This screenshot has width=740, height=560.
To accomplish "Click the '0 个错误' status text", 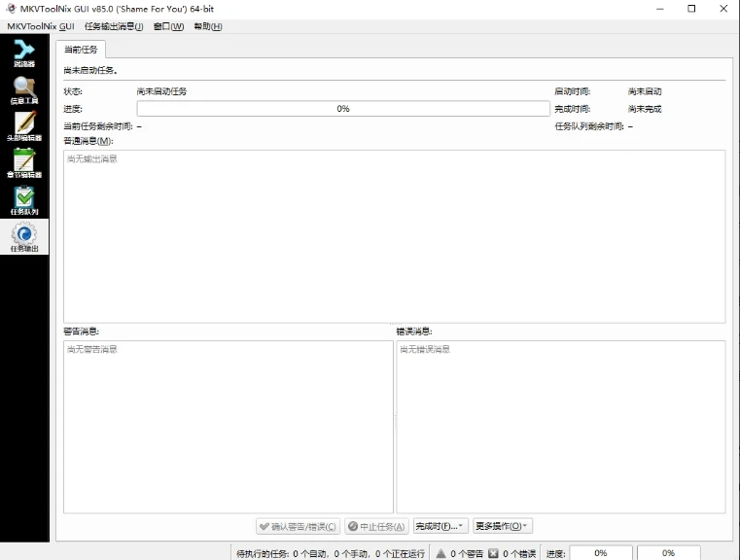I will 519,553.
